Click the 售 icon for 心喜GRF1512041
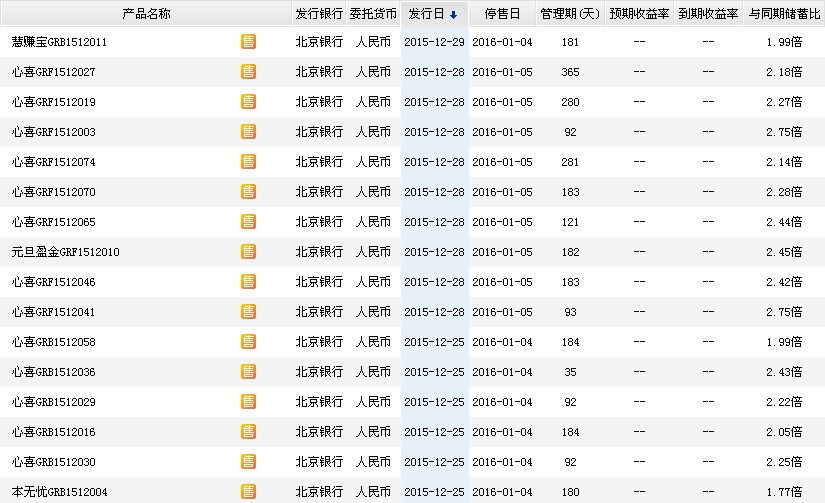 pos(248,311)
